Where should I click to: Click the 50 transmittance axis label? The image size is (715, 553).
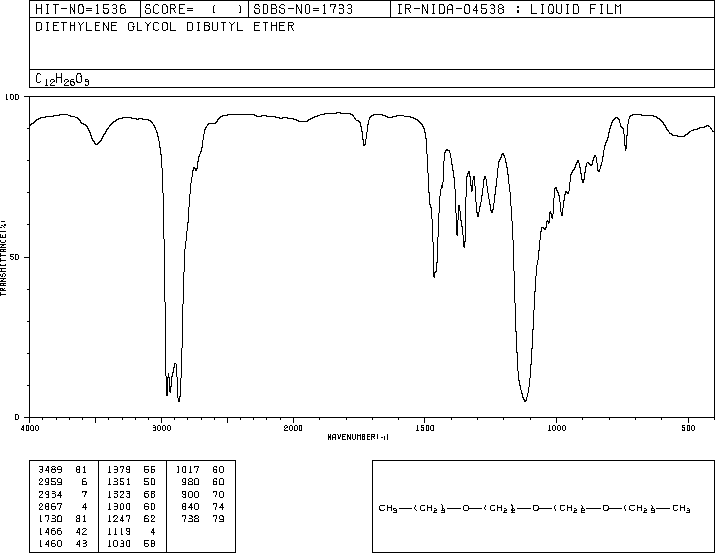[x=15, y=257]
